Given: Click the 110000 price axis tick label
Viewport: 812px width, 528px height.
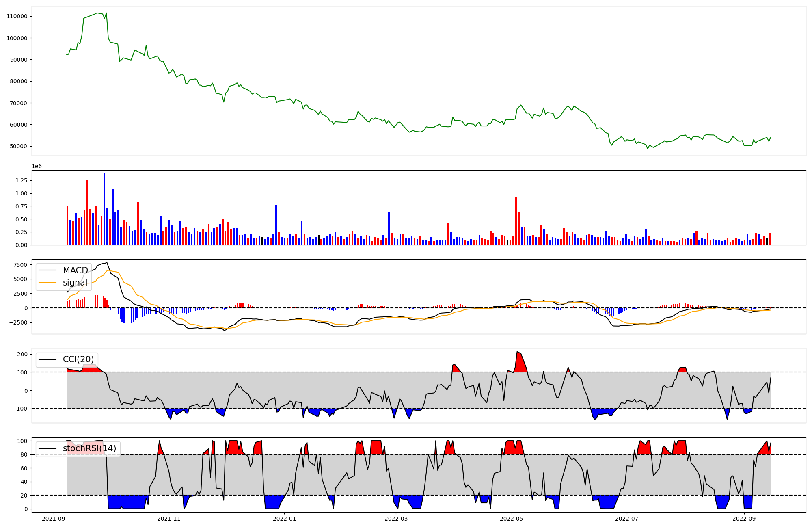Looking at the screenshot, I should click(x=17, y=17).
